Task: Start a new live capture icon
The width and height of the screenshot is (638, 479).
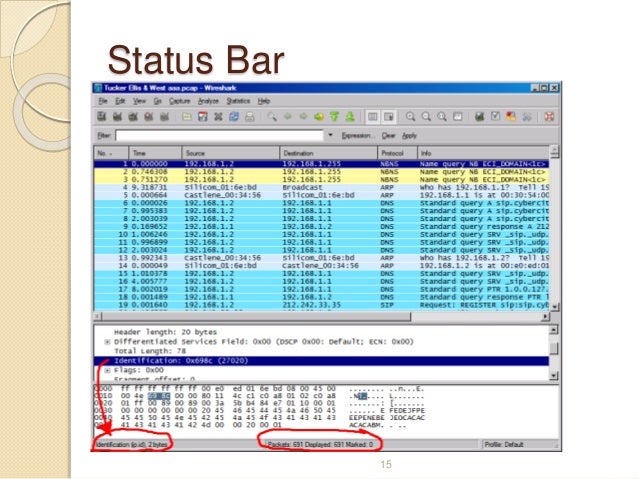Action: tap(133, 117)
